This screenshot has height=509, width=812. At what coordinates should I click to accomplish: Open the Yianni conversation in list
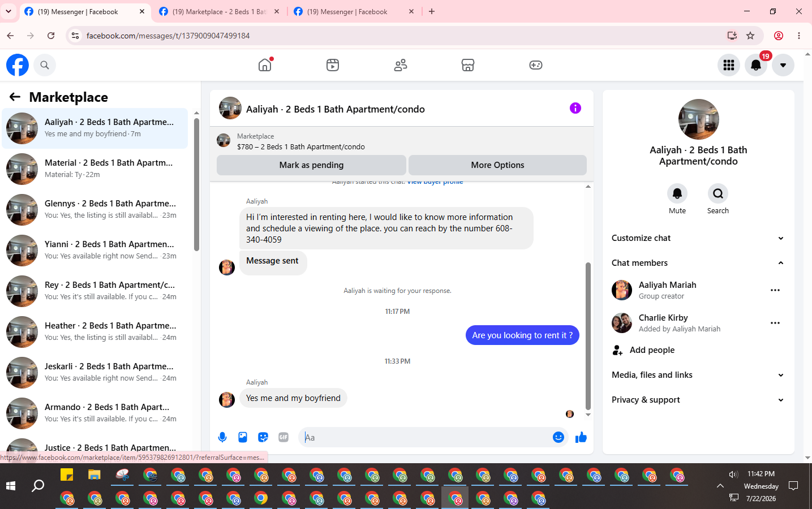pyautogui.click(x=95, y=251)
